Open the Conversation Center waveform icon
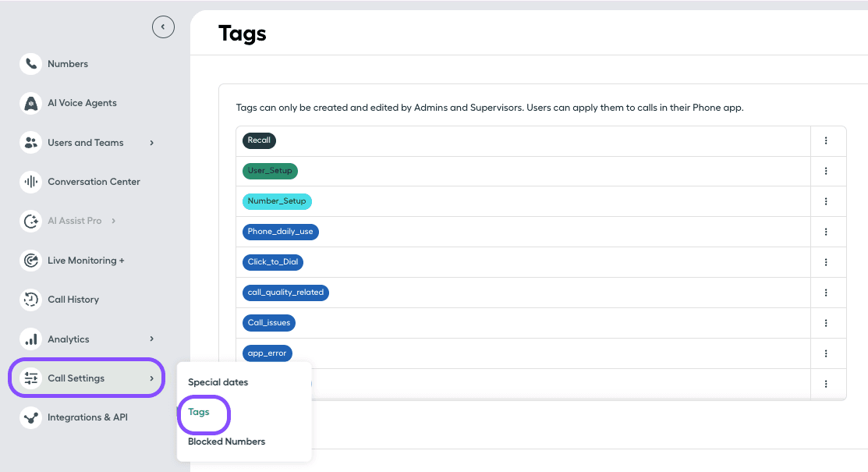Screen dimensions: 868x472 click(x=30, y=181)
